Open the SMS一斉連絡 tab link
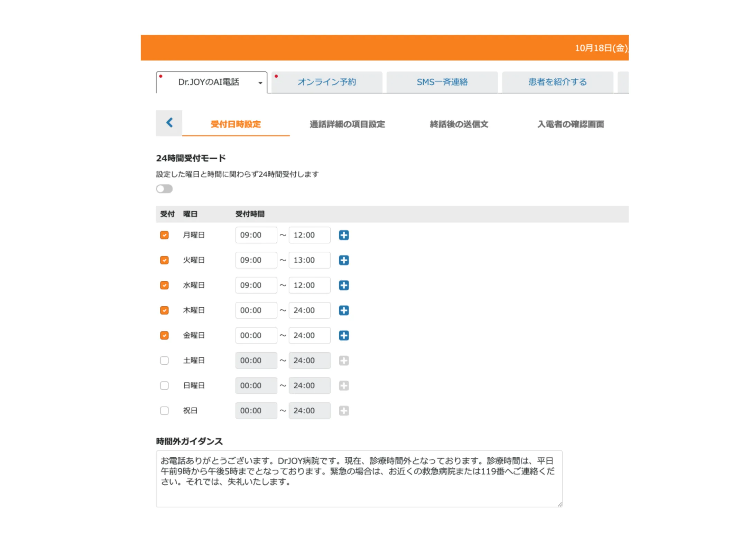 442,82
